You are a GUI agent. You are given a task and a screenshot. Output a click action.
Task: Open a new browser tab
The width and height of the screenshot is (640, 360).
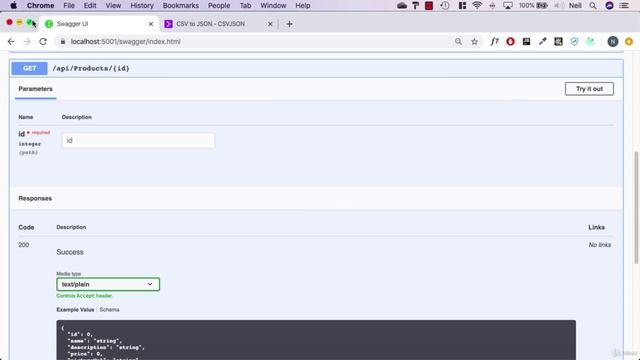pos(289,24)
